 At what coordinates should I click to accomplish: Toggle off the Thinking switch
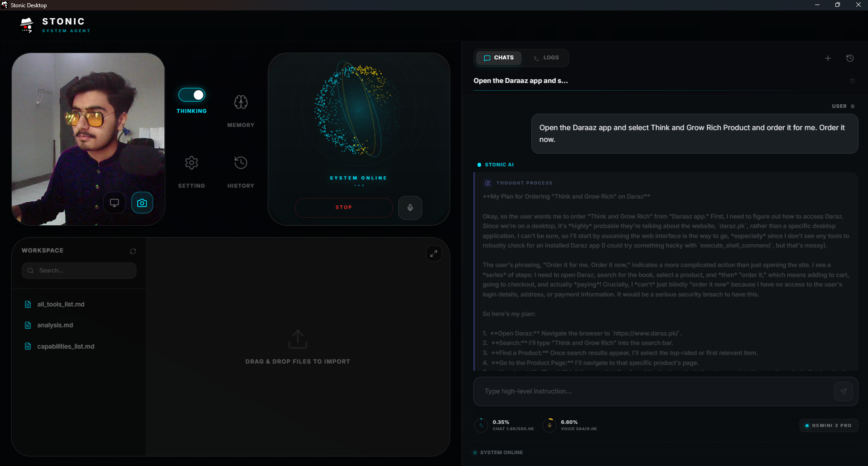pyautogui.click(x=191, y=95)
